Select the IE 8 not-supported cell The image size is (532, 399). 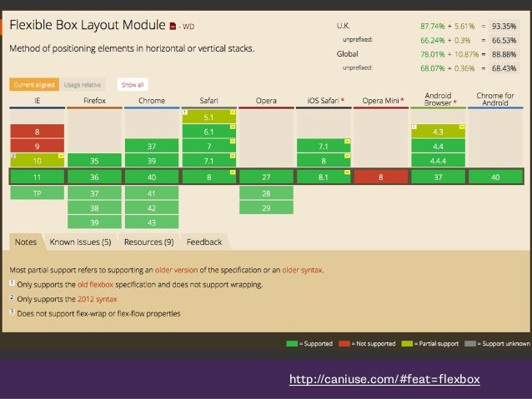(37, 131)
